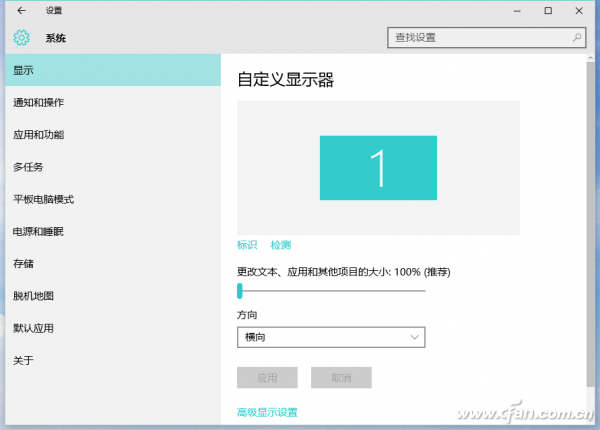Image resolution: width=600 pixels, height=430 pixels.
Task: Click the 查找设置 search field
Action: [486, 37]
